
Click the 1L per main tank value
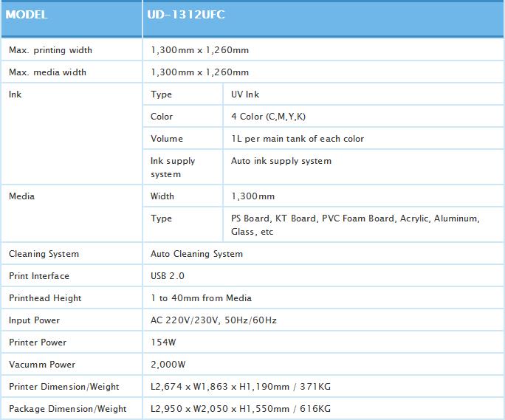point(298,139)
